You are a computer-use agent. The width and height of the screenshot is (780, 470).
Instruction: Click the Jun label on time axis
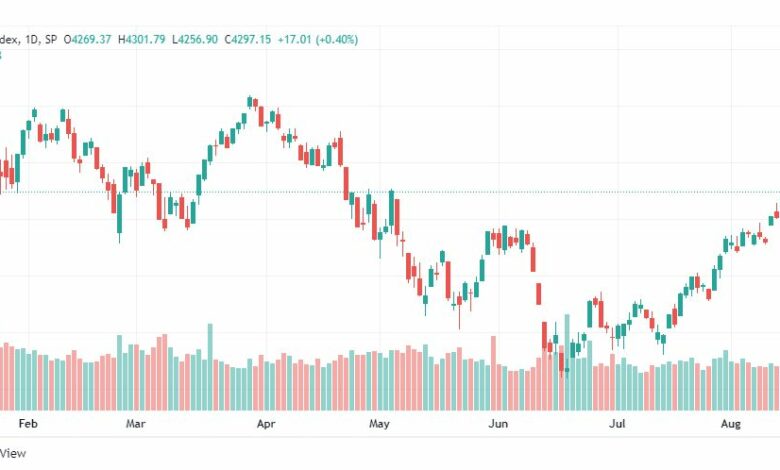tap(498, 424)
